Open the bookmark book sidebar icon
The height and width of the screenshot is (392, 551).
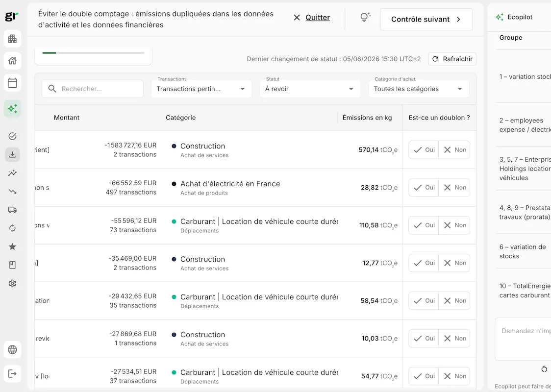coord(12,265)
